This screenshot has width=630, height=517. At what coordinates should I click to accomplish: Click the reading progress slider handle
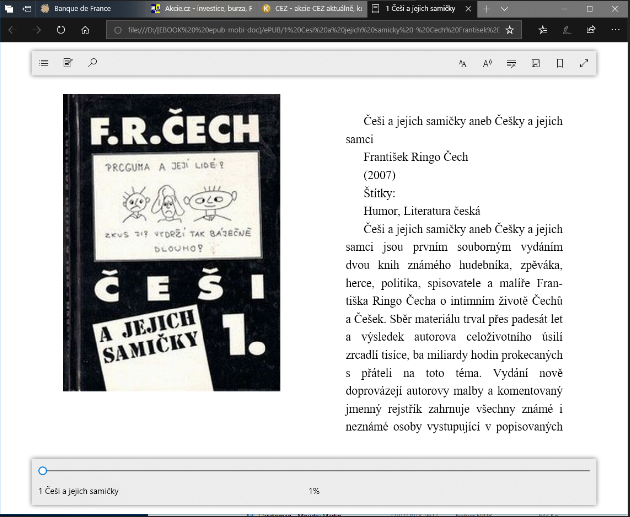click(43, 470)
